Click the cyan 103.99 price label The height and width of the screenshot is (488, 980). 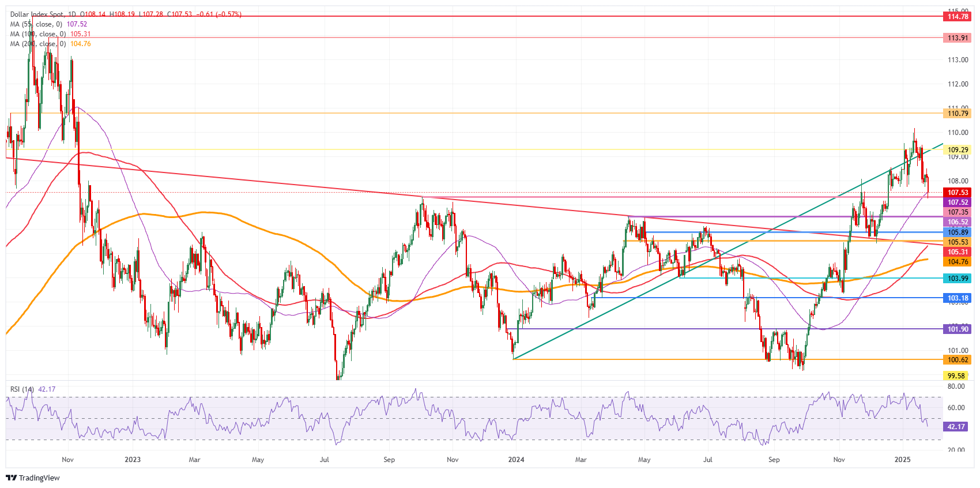(958, 279)
